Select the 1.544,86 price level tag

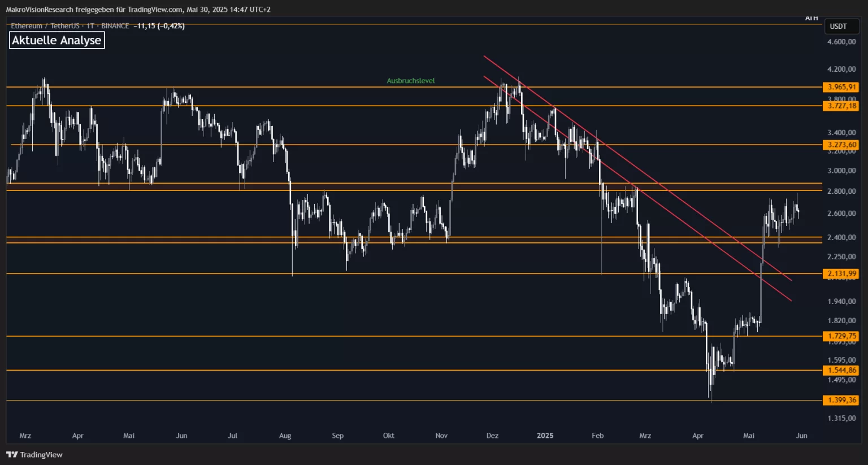point(841,370)
